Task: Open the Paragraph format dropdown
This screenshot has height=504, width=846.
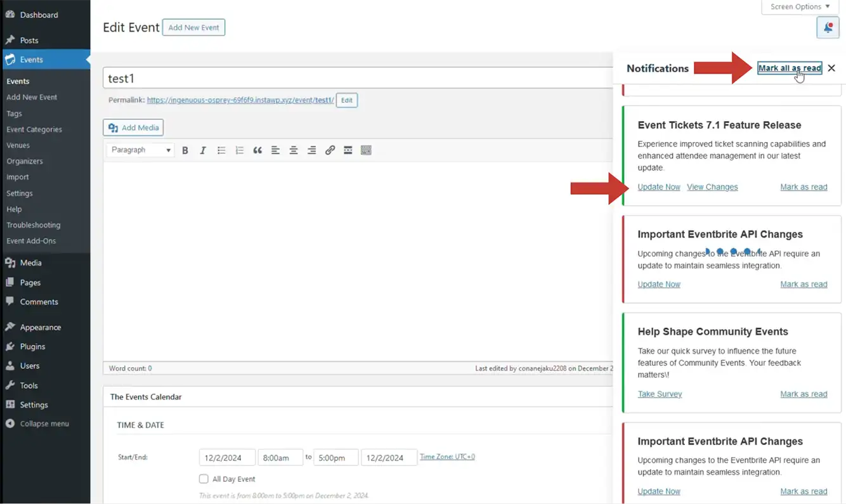Action: click(x=141, y=150)
